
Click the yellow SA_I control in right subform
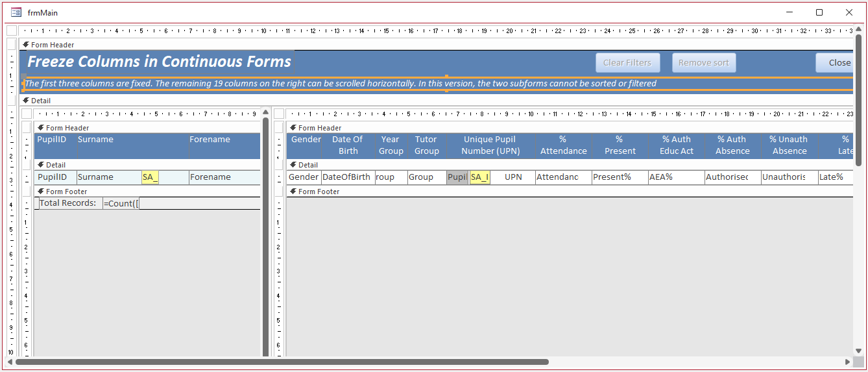click(480, 177)
